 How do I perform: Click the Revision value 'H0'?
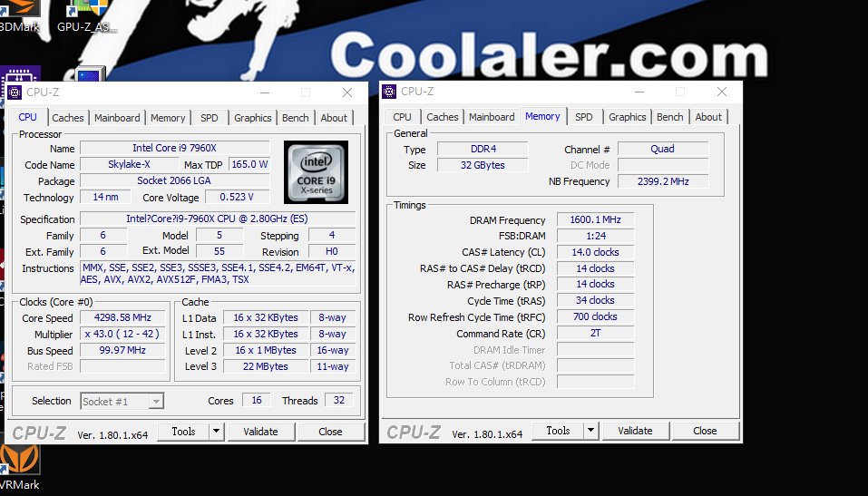(332, 251)
